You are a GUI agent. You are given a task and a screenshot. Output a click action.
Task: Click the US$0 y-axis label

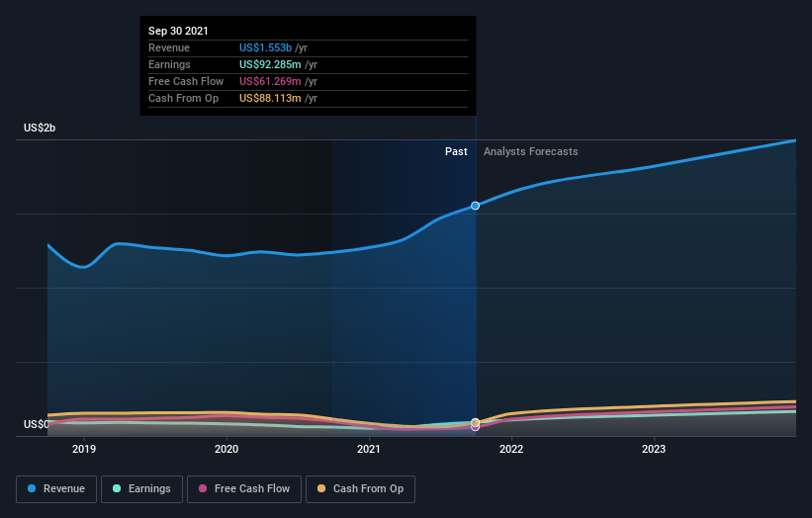(36, 424)
